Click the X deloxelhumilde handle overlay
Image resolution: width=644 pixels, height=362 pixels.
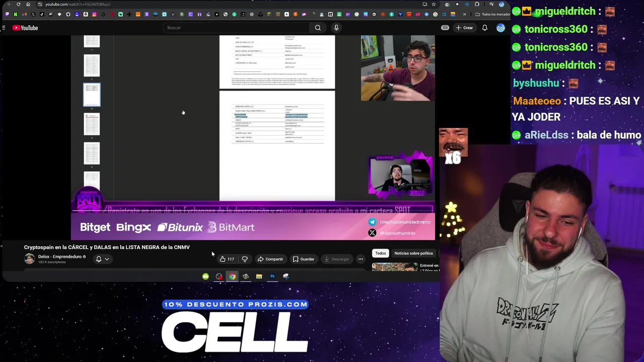(392, 233)
